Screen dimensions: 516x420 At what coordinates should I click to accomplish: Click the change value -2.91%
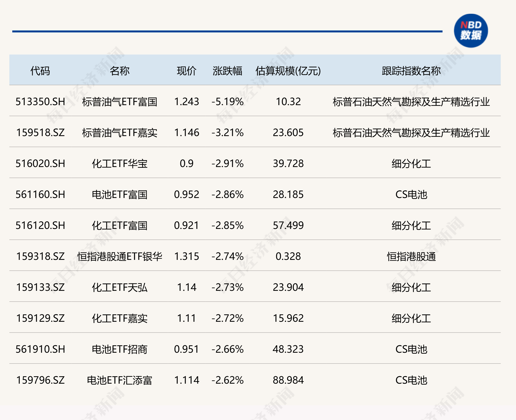[228, 164]
